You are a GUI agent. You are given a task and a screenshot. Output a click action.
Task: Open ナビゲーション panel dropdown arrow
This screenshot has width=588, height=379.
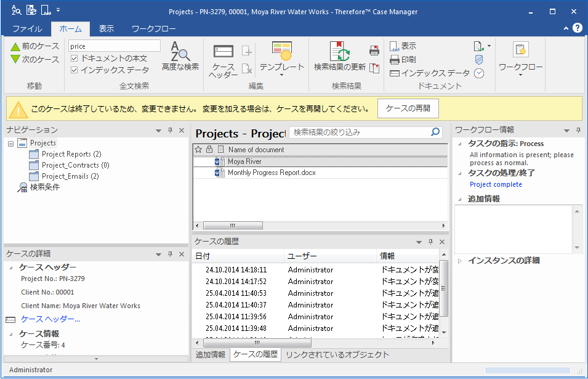point(159,131)
